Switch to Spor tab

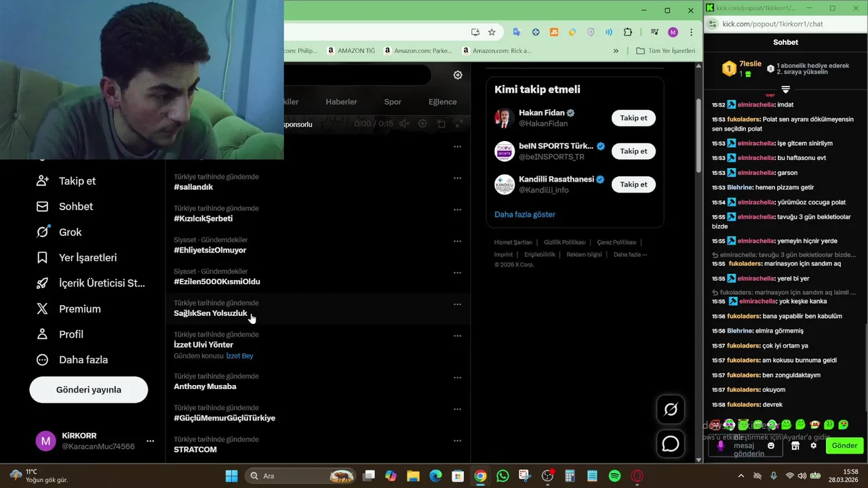(393, 102)
